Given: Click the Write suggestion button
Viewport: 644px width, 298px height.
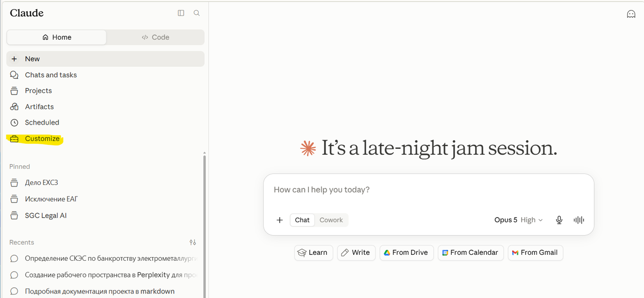Looking at the screenshot, I should (x=356, y=253).
